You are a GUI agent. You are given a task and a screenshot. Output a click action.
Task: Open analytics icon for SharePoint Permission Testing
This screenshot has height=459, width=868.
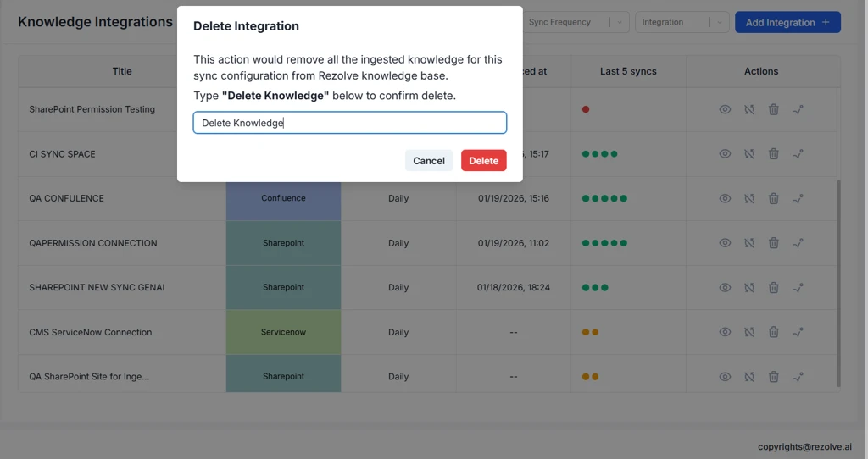(798, 109)
